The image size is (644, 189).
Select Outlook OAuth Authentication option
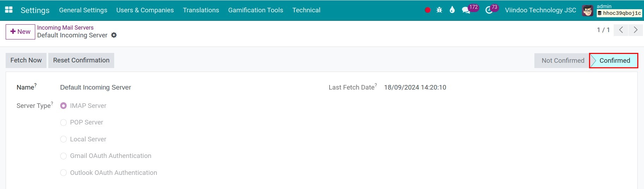coord(63,173)
